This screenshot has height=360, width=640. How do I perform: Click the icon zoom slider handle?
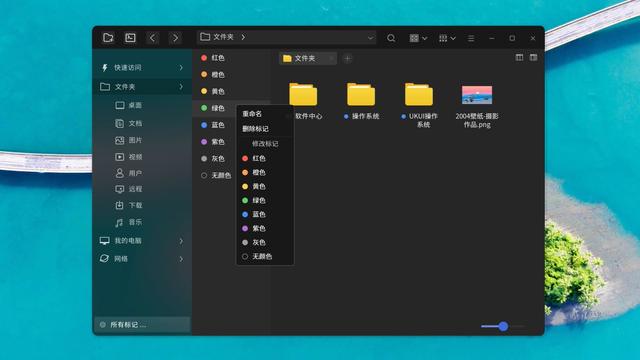click(503, 326)
